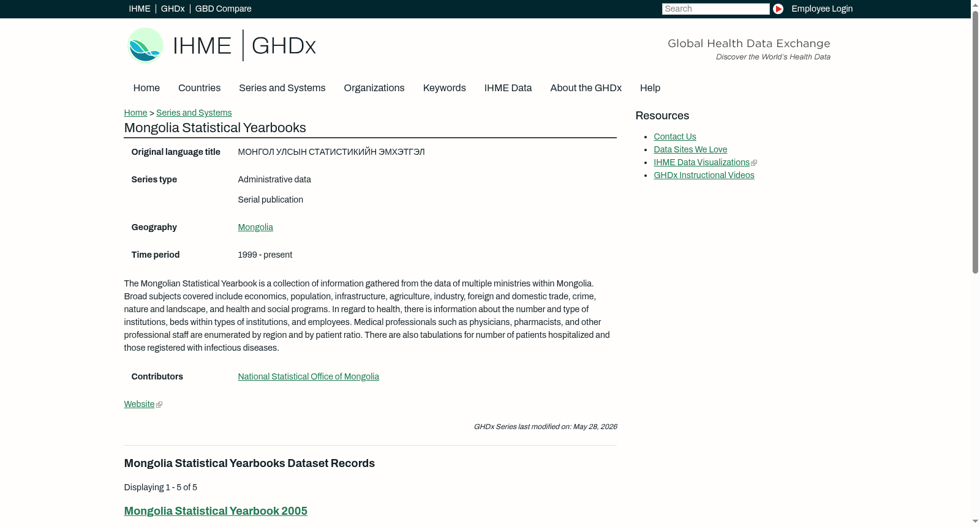Click the 'Time period' field label

click(156, 255)
